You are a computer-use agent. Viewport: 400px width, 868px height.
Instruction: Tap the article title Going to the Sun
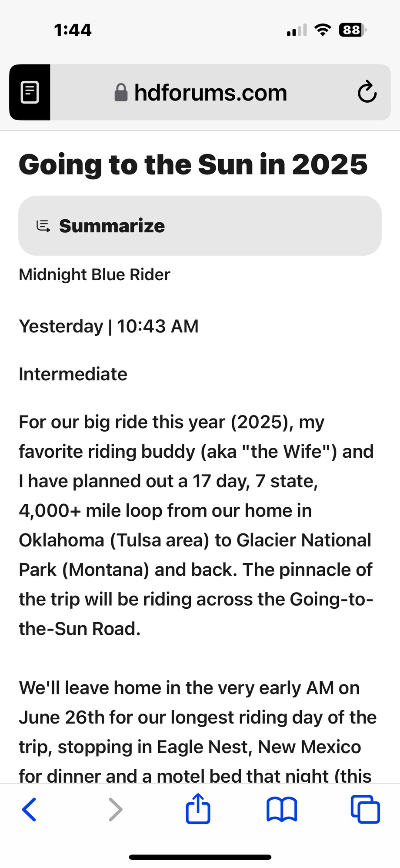(x=193, y=164)
